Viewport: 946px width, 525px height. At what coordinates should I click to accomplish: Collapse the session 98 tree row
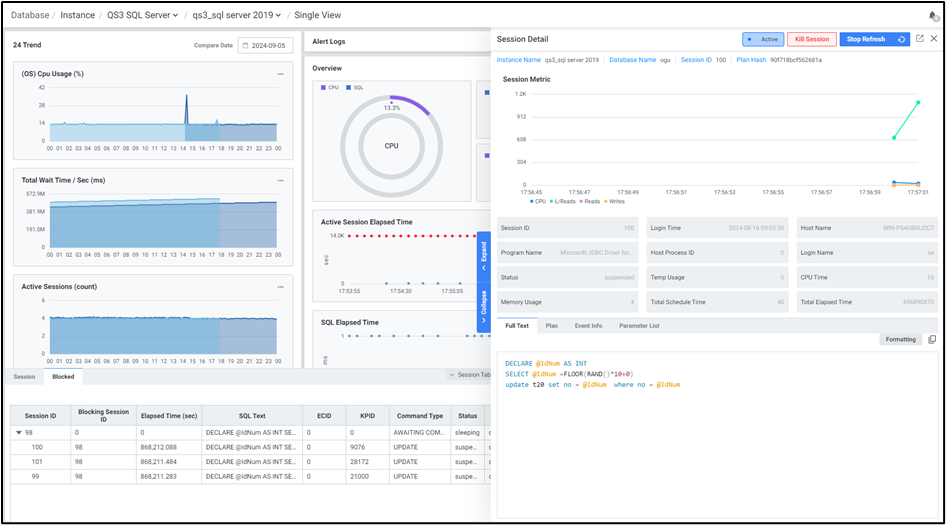pyautogui.click(x=19, y=433)
